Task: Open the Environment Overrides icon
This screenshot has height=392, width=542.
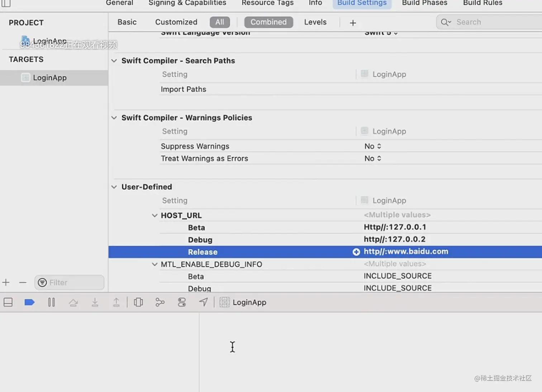Action: 182,302
